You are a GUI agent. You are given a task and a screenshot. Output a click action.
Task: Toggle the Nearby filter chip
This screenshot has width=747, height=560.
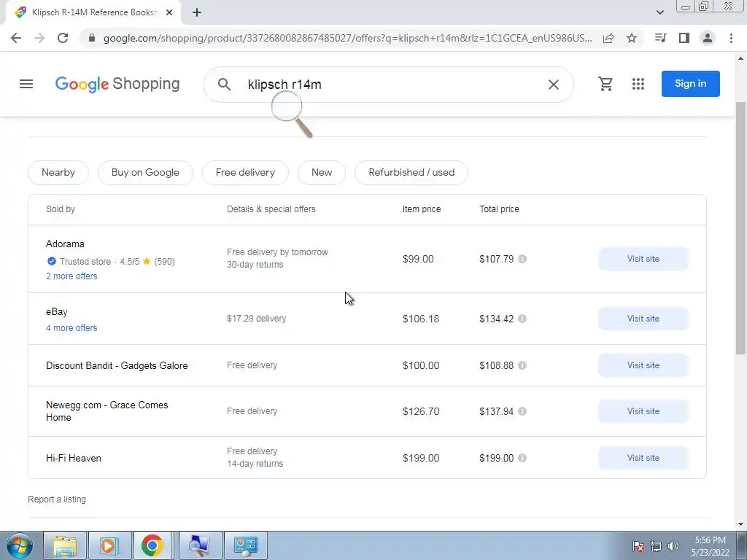58,172
